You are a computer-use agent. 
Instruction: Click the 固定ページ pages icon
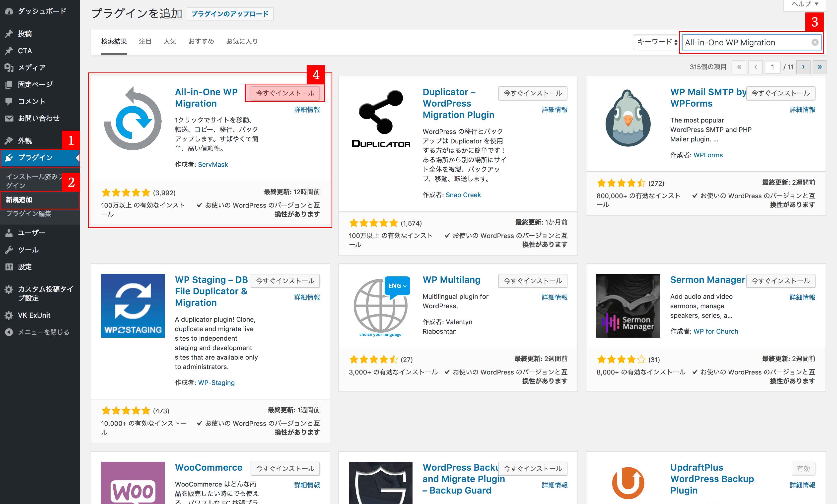(9, 84)
